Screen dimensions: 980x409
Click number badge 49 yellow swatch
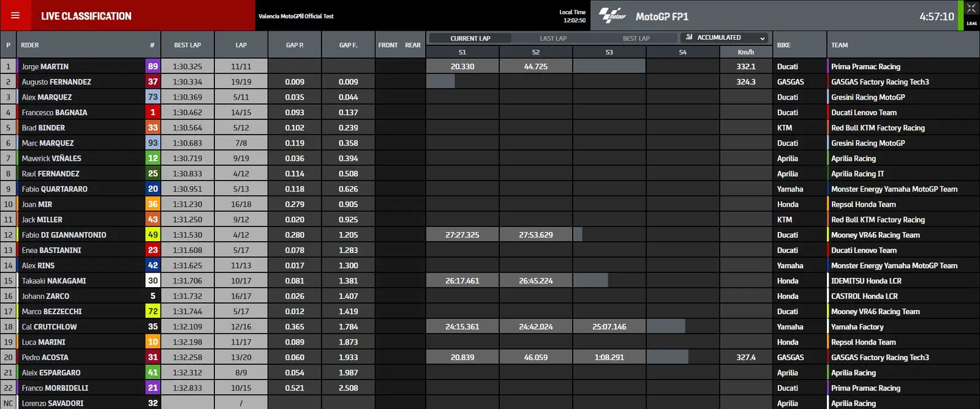pyautogui.click(x=153, y=235)
